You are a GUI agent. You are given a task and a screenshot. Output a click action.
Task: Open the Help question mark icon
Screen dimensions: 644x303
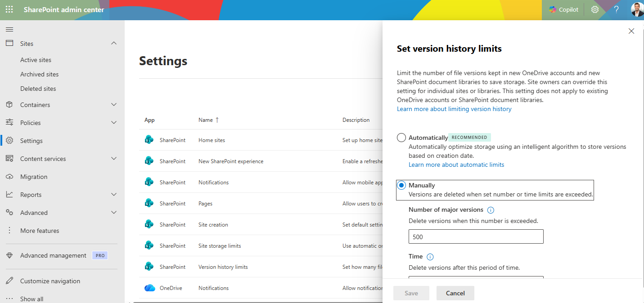616,9
